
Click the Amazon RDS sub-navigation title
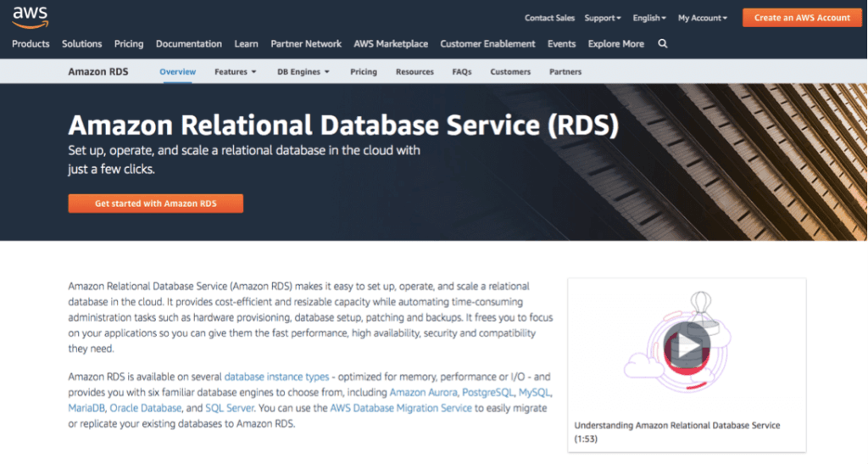click(x=98, y=71)
